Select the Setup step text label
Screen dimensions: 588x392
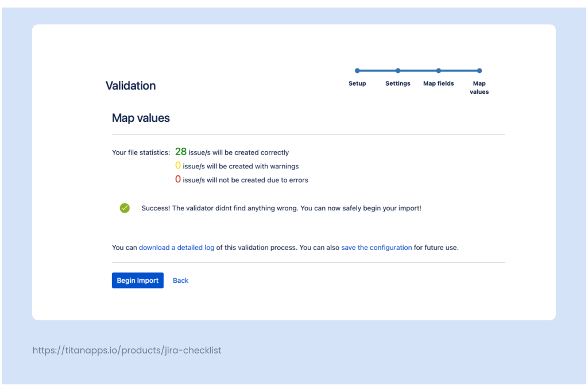[x=357, y=83]
